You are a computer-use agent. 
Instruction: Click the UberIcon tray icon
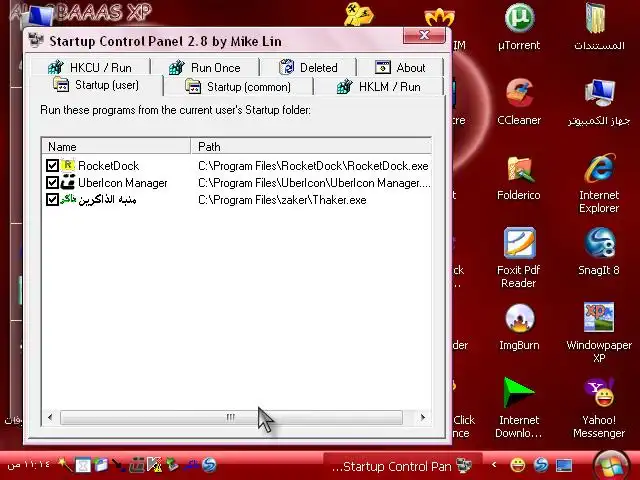click(x=136, y=465)
